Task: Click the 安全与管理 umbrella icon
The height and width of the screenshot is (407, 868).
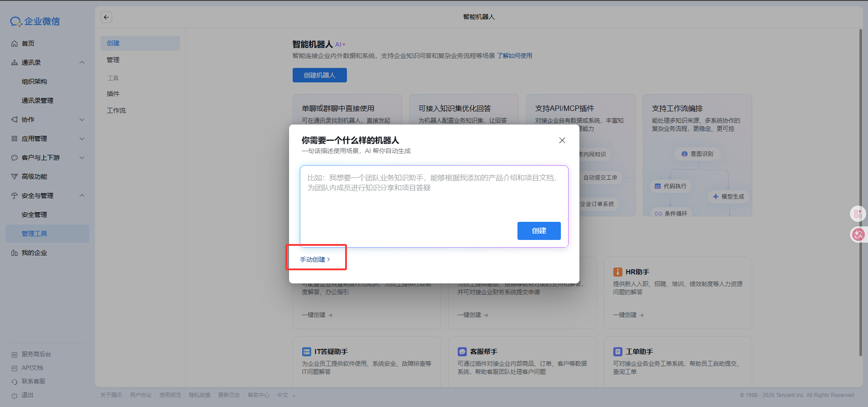Action: click(x=14, y=196)
